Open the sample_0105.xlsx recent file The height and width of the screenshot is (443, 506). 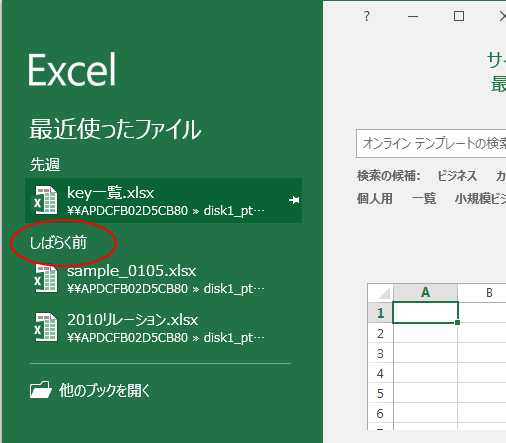pyautogui.click(x=163, y=279)
